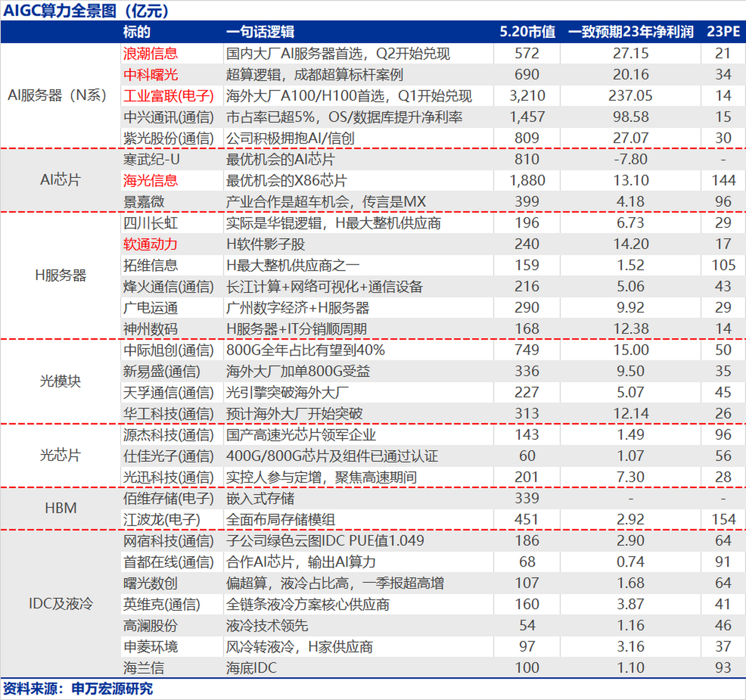746x700 pixels.
Task: Select the 神州数码 stock name
Action: (150, 329)
